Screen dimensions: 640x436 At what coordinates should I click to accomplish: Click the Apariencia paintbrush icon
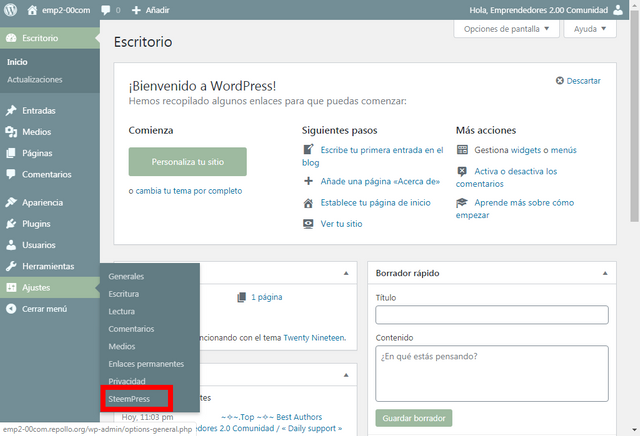pos(11,202)
